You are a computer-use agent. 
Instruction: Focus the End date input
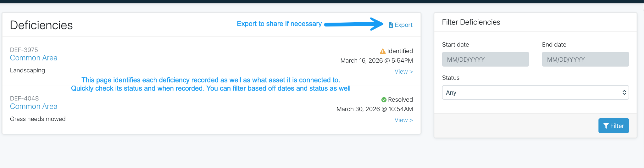tap(585, 59)
